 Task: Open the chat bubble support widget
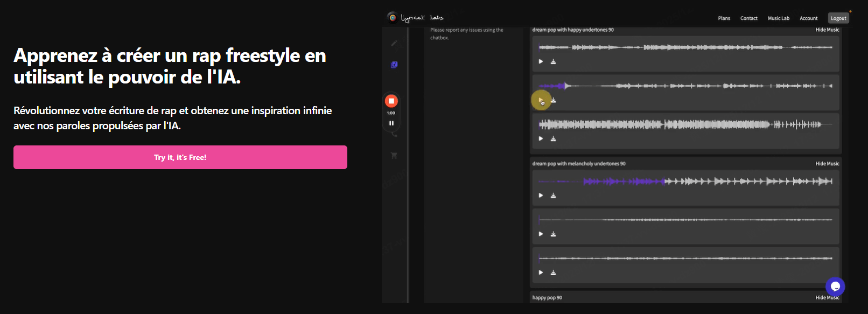(x=835, y=287)
